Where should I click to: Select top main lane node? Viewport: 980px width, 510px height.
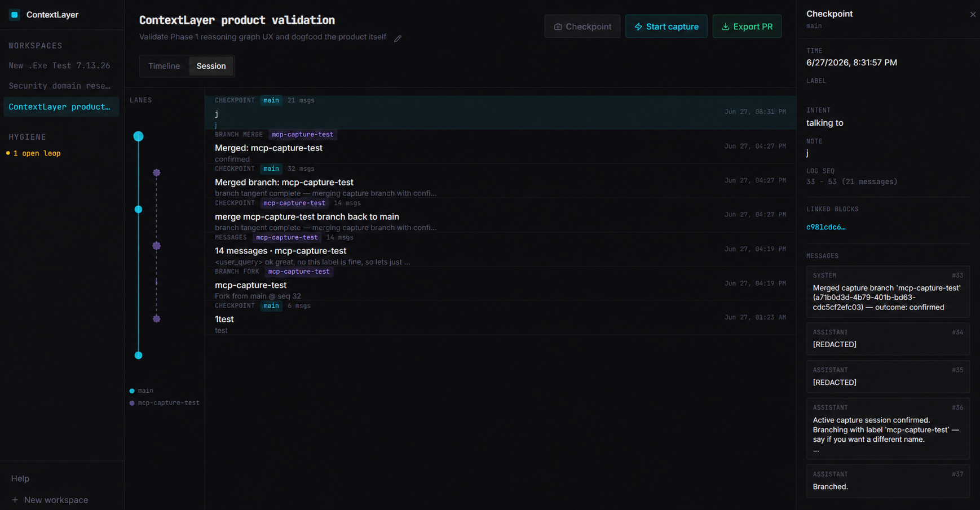pyautogui.click(x=138, y=136)
